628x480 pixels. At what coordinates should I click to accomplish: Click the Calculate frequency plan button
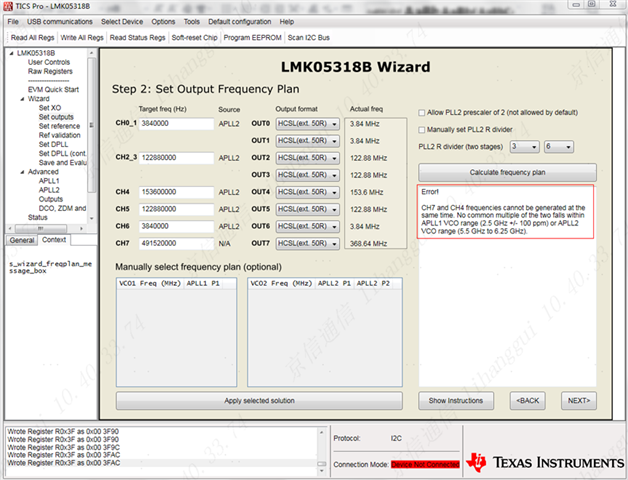pos(507,173)
